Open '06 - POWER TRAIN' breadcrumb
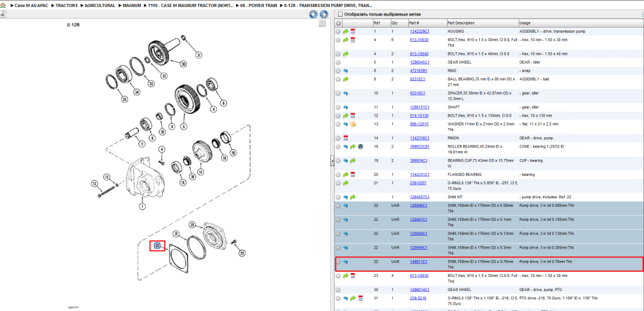This screenshot has width=644, height=311. point(259,6)
